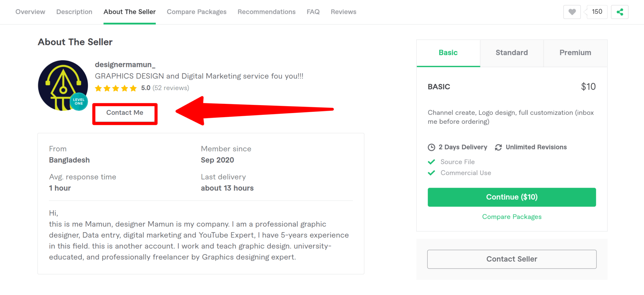Click the five-star rating icons
The width and height of the screenshot is (644, 295).
(116, 88)
